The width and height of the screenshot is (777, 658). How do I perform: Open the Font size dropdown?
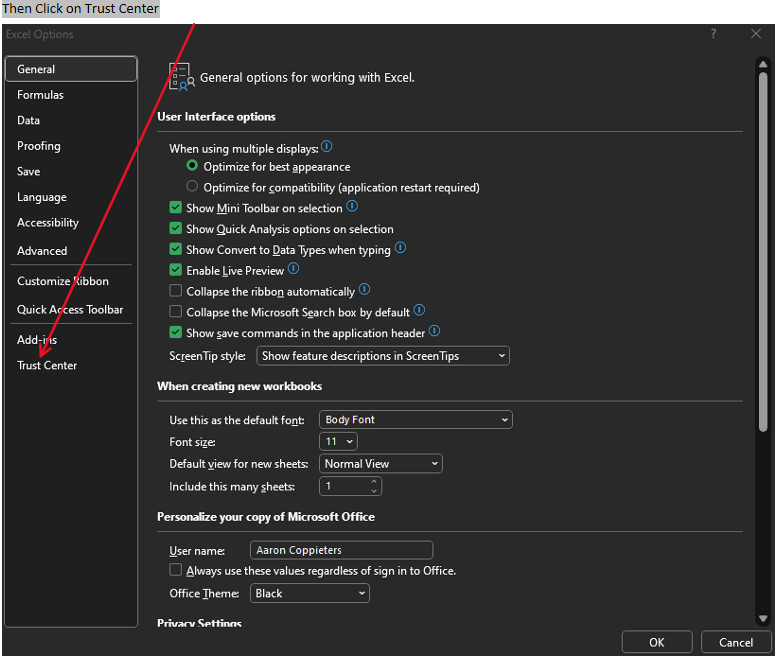click(x=338, y=441)
